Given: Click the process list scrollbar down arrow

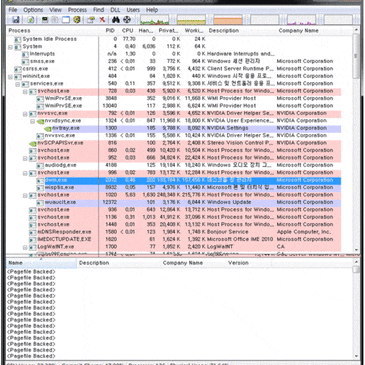Looking at the screenshot, I should point(356,250).
